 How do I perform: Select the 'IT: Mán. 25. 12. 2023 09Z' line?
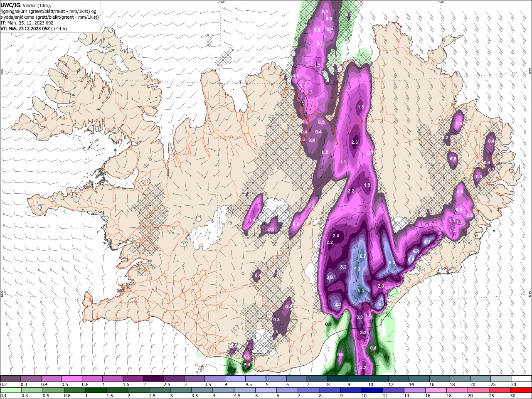pyautogui.click(x=27, y=23)
